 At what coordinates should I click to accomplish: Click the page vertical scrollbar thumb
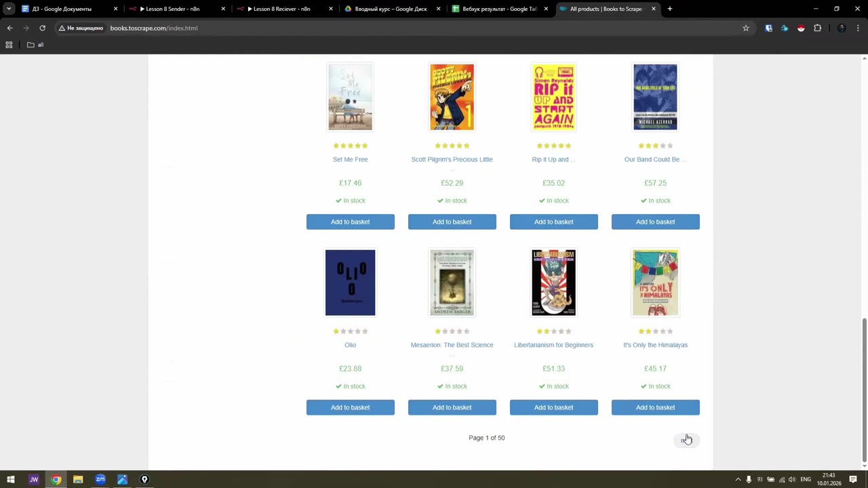click(x=864, y=390)
